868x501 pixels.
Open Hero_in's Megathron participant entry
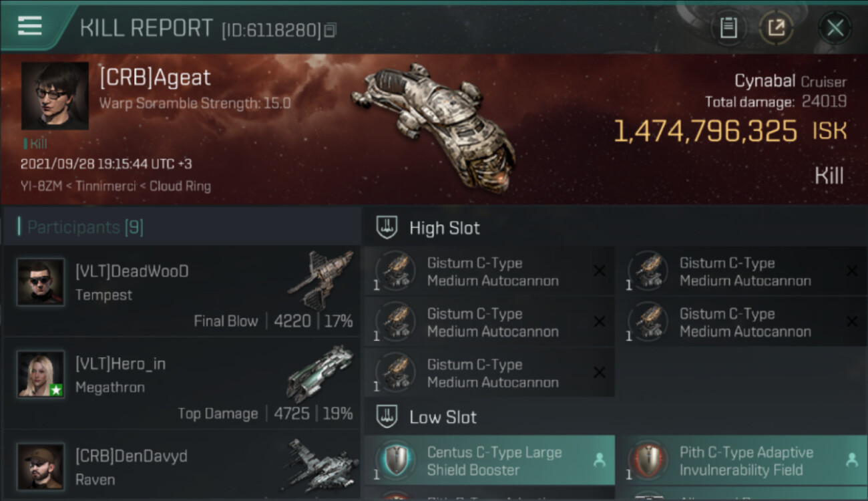(x=182, y=383)
